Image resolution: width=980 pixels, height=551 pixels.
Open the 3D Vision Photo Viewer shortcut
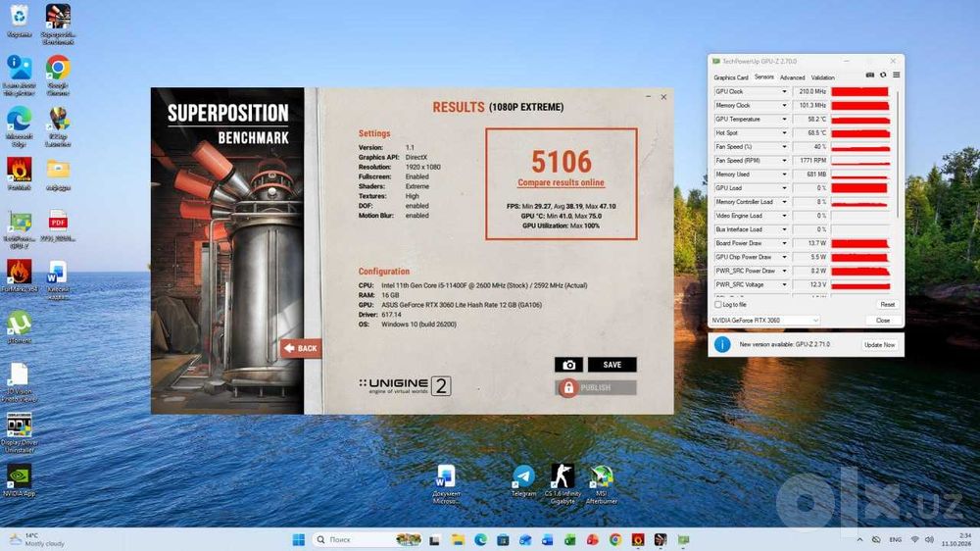(x=20, y=381)
